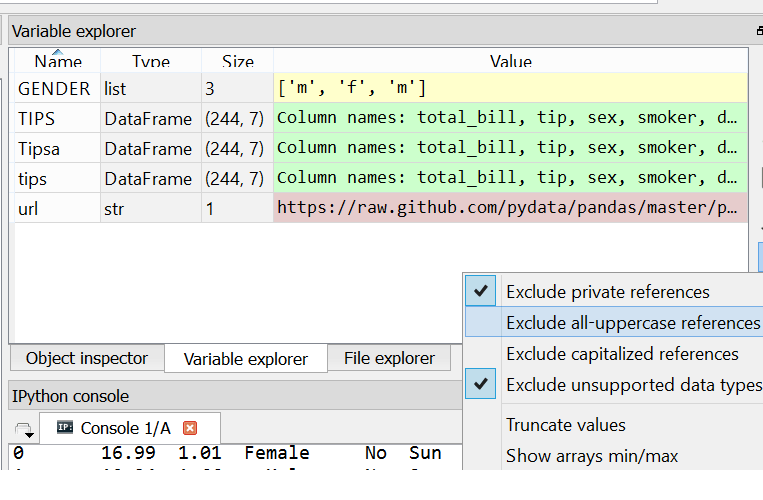Screen dimensions: 763x500
Task: Select the TIPS variable name
Action: 57,119
